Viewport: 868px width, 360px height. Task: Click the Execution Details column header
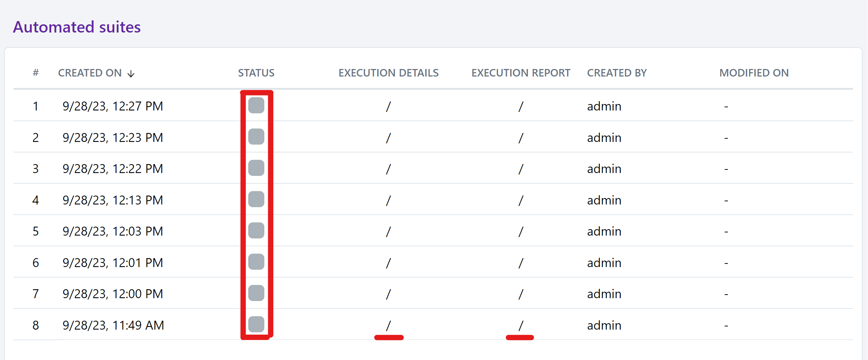(388, 73)
